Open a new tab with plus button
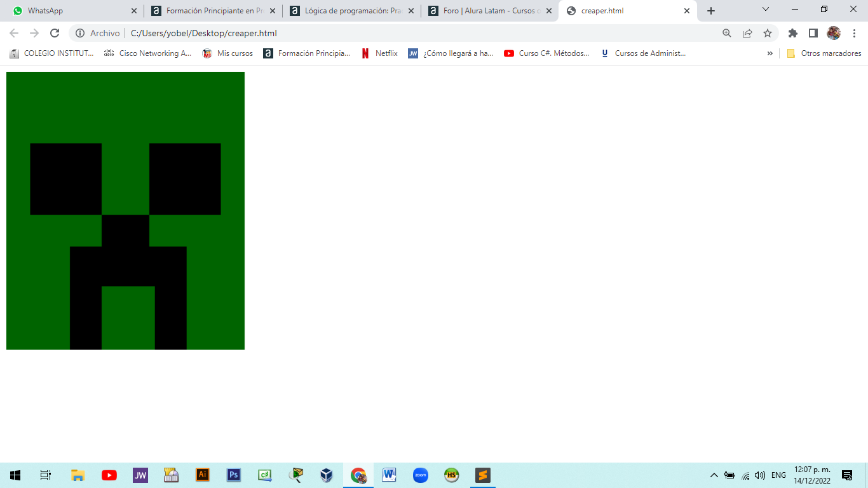 pos(711,11)
